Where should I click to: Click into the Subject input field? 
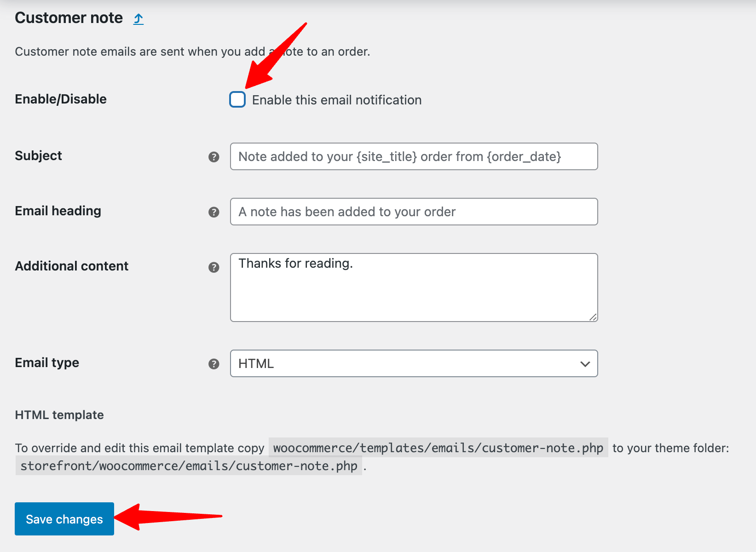414,156
